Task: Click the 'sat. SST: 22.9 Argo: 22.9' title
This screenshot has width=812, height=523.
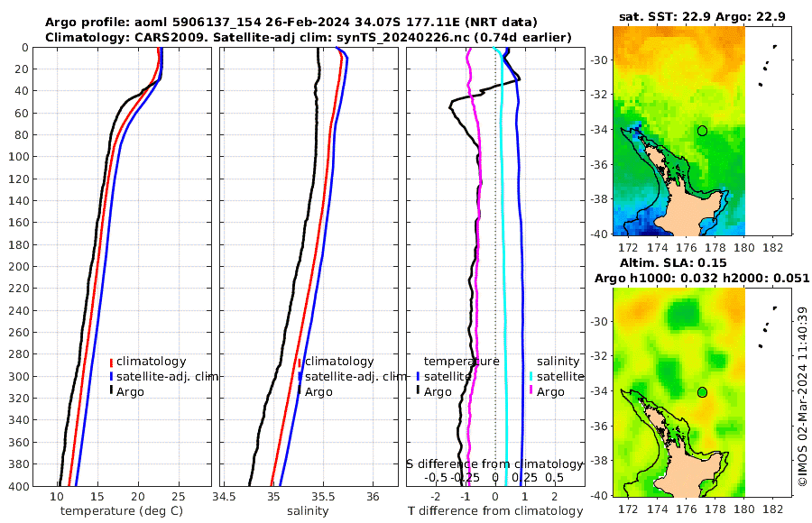Action: click(x=702, y=16)
